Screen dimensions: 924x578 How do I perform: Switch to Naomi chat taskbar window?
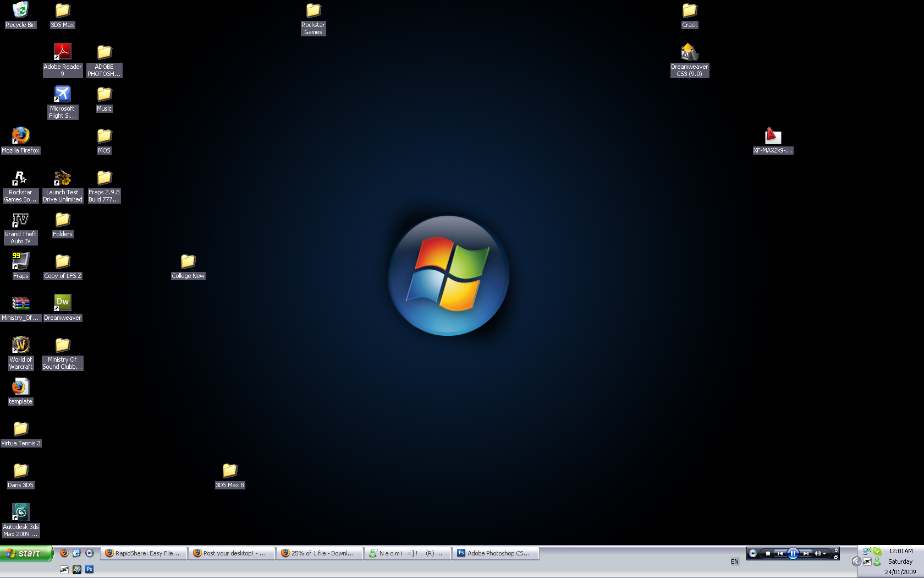408,553
